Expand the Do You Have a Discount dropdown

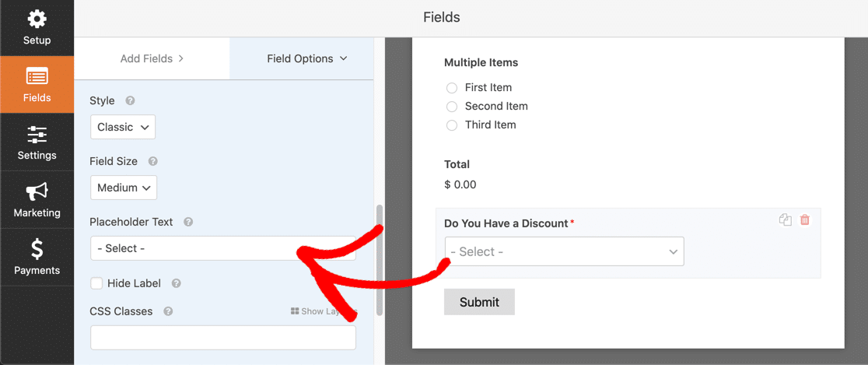(564, 251)
